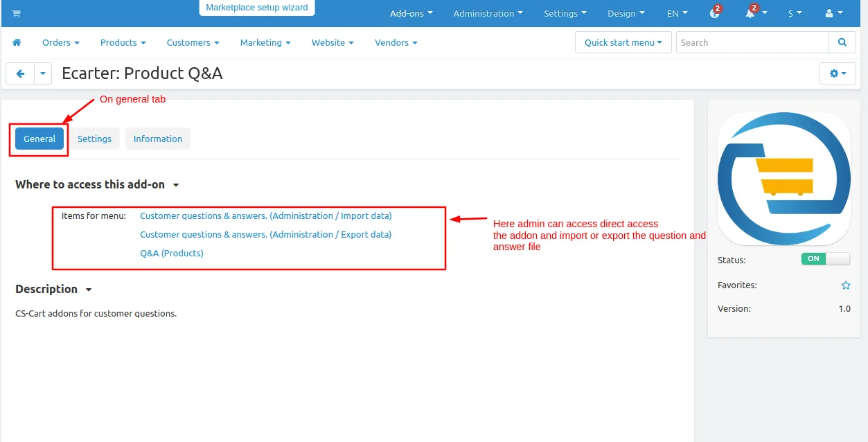Open dropdown next to back button
The height and width of the screenshot is (442, 868).
tap(43, 73)
